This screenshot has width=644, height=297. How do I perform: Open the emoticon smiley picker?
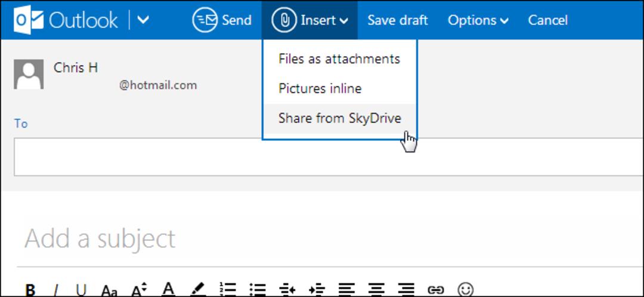pos(465,289)
